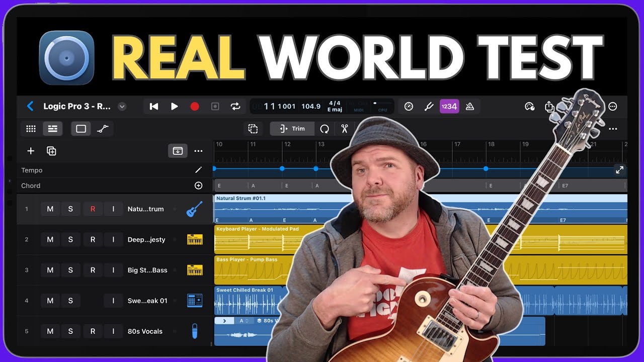Expand the tempo track with the arrows icon
The image size is (644, 362).
(619, 170)
